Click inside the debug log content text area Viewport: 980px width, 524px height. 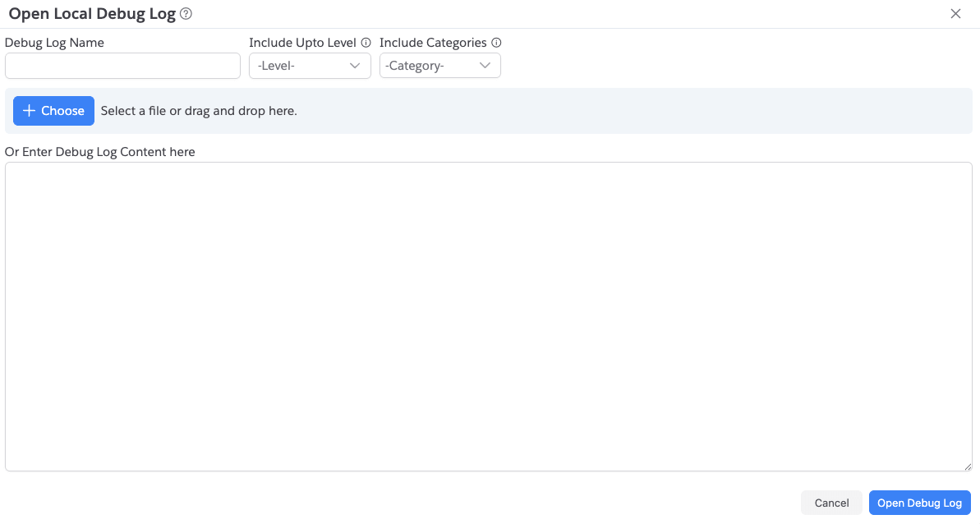tap(488, 316)
